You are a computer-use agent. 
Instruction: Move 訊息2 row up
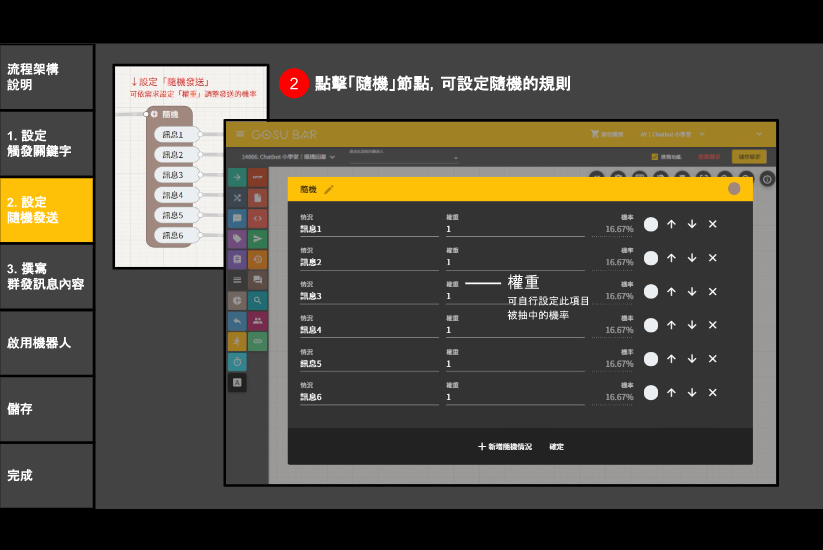(x=671, y=258)
